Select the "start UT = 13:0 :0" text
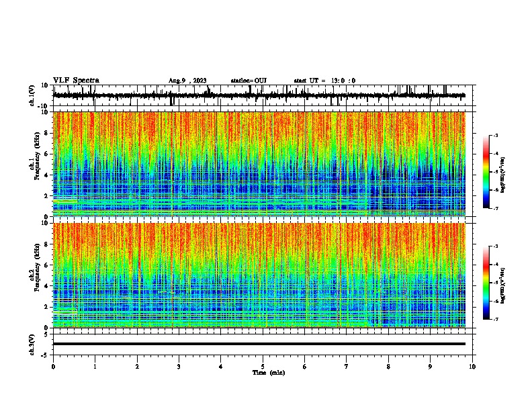 [324, 81]
